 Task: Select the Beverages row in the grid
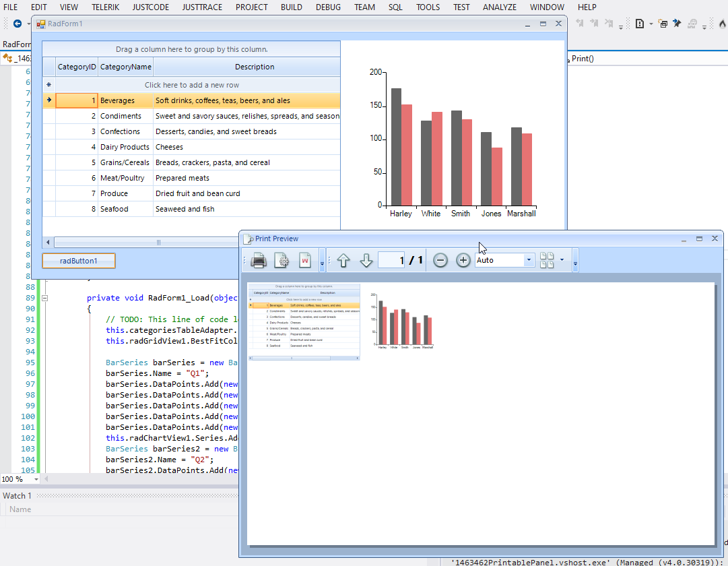click(x=117, y=100)
